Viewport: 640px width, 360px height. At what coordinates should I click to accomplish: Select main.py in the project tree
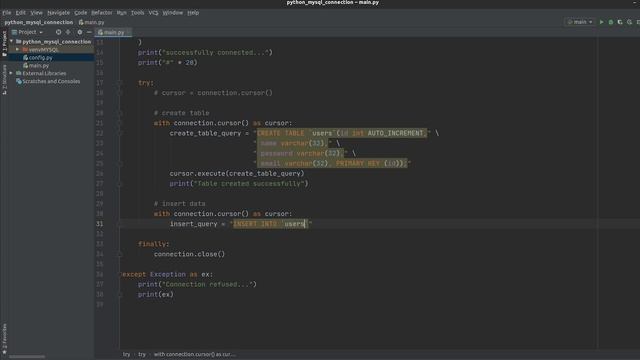pyautogui.click(x=39, y=65)
